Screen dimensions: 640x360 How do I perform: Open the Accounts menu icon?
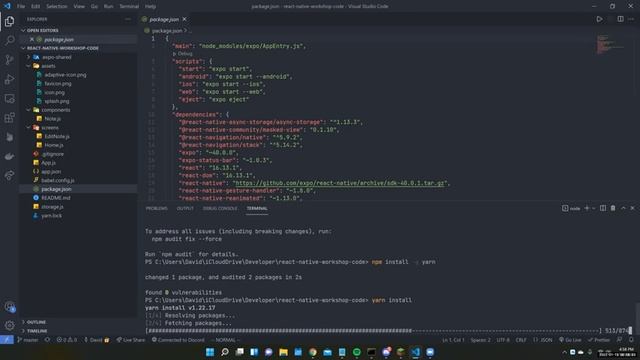[x=9, y=307]
